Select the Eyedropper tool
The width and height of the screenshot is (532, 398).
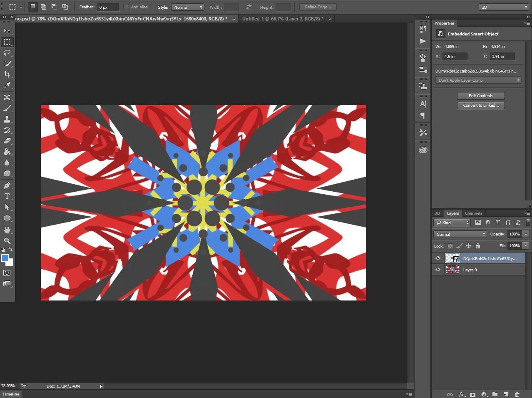[7, 85]
